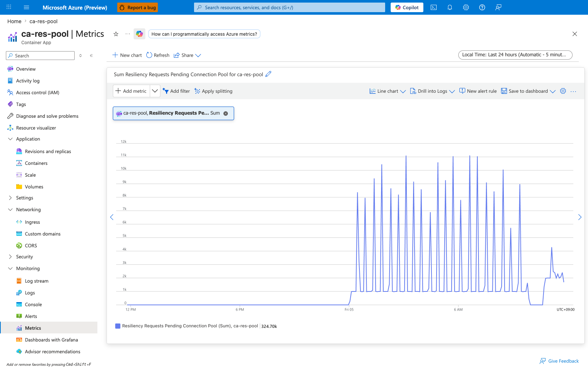Screen dimensions: 588x368
Task: Open portal settings gear in header
Action: tap(466, 7)
